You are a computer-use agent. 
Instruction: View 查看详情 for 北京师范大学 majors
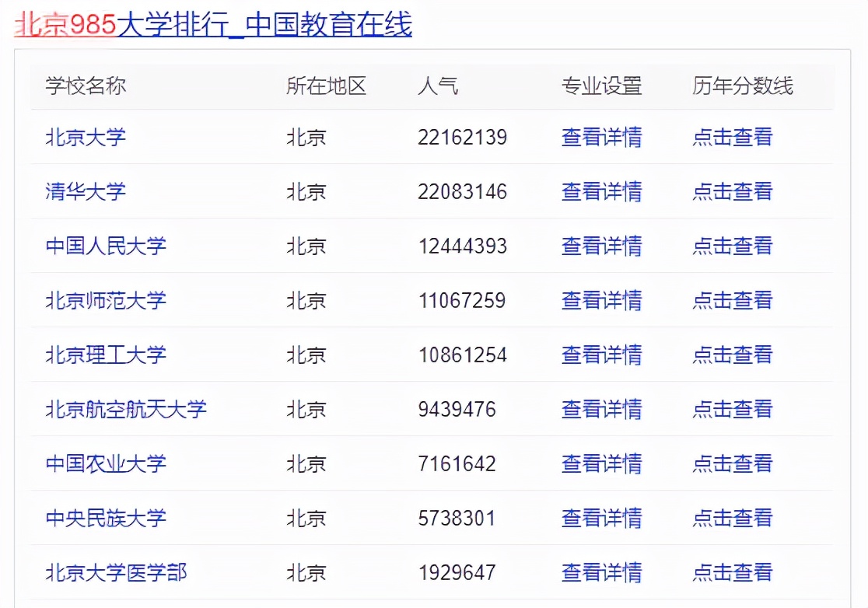[602, 300]
